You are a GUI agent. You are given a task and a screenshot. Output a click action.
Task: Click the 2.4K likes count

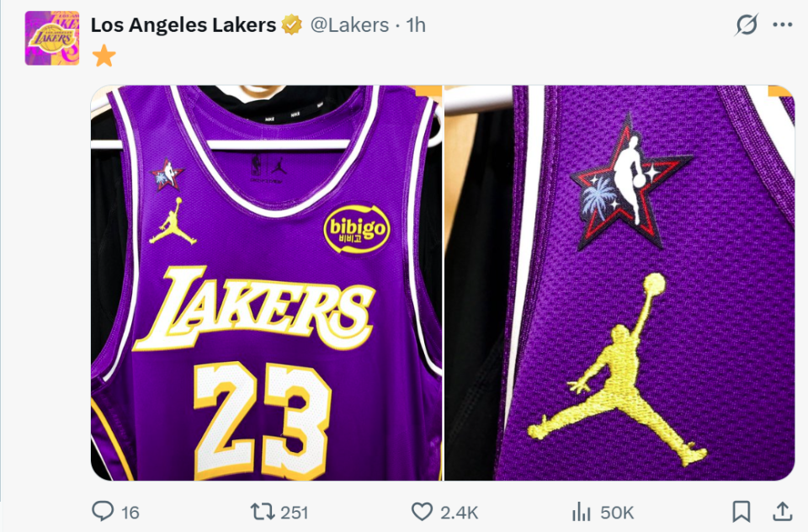click(460, 512)
